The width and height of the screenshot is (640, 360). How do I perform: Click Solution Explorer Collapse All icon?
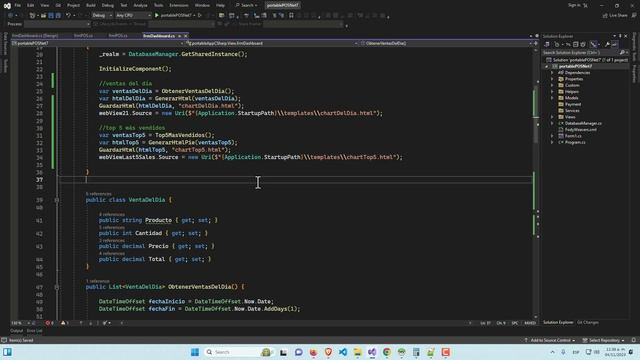576,44
